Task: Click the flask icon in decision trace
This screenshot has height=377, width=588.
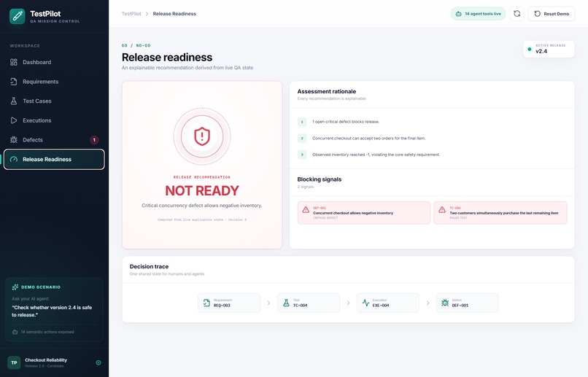Action: click(286, 303)
